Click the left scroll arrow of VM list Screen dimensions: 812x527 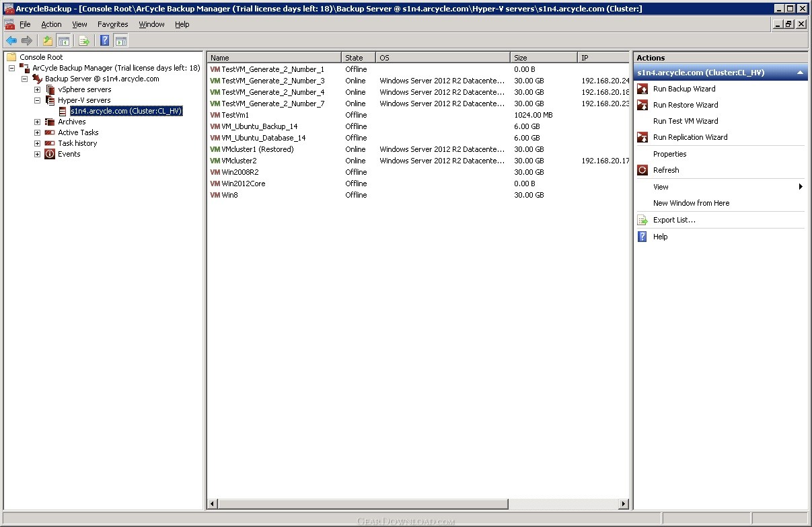coord(213,503)
